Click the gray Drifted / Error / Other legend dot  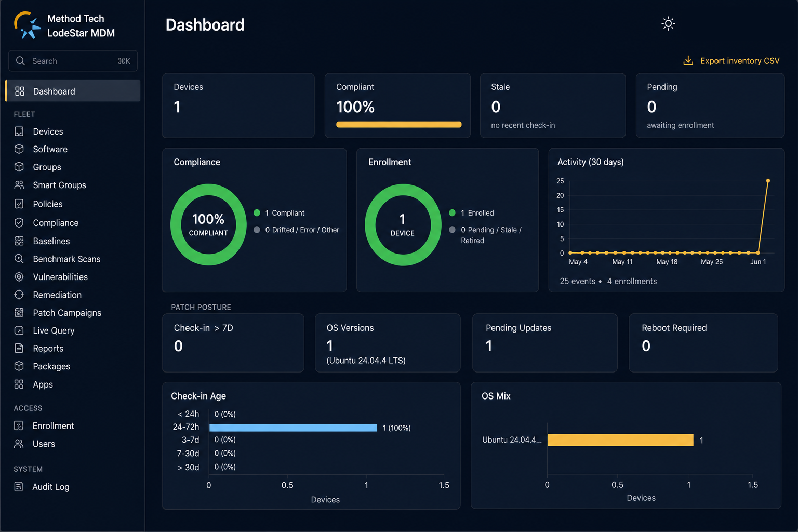[x=257, y=230]
